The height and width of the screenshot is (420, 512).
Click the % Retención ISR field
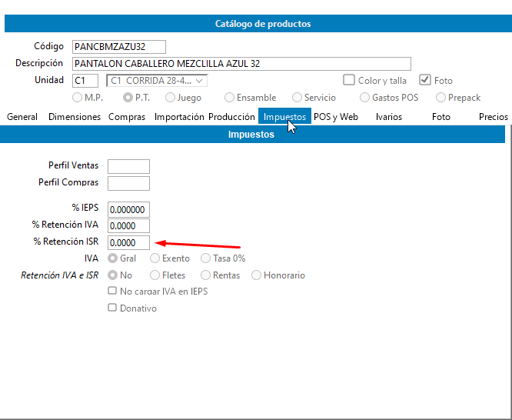pos(128,243)
